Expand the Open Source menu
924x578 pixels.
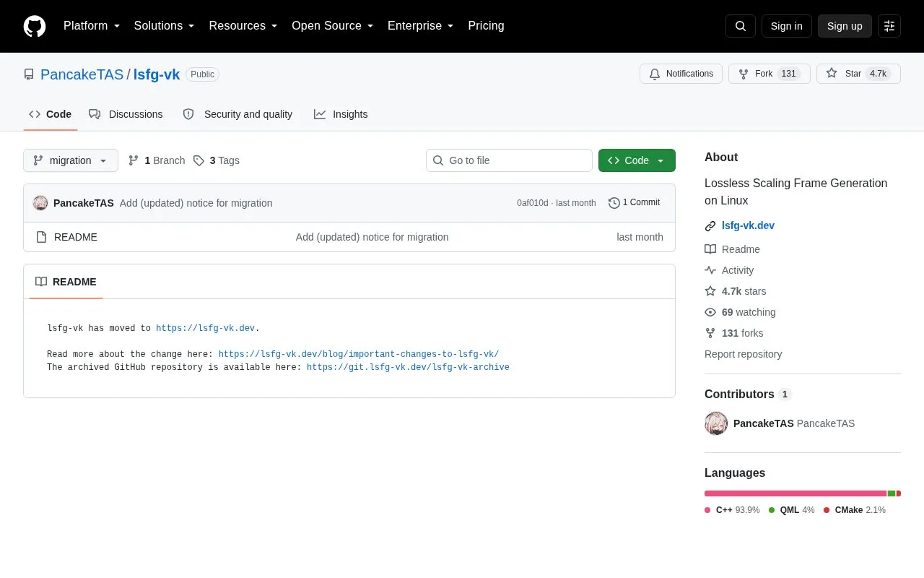pyautogui.click(x=333, y=26)
